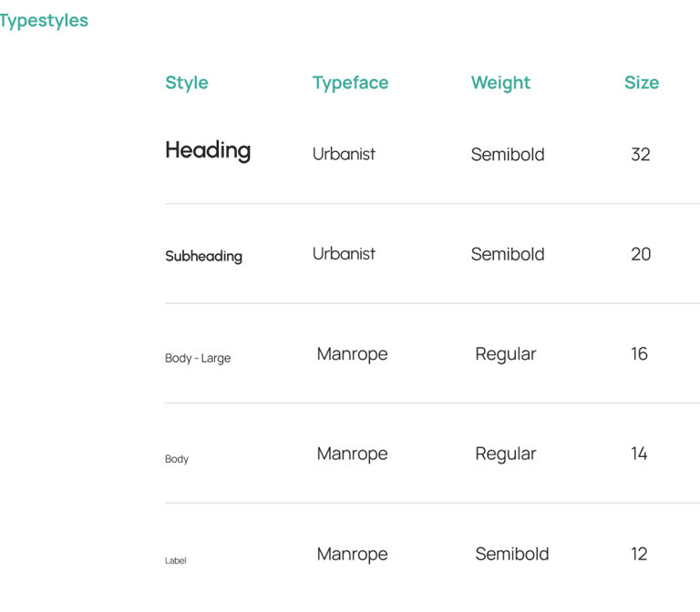Viewport: 700px width, 612px height.
Task: Click Urbanist typeface in Subheading row
Action: pyautogui.click(x=344, y=254)
